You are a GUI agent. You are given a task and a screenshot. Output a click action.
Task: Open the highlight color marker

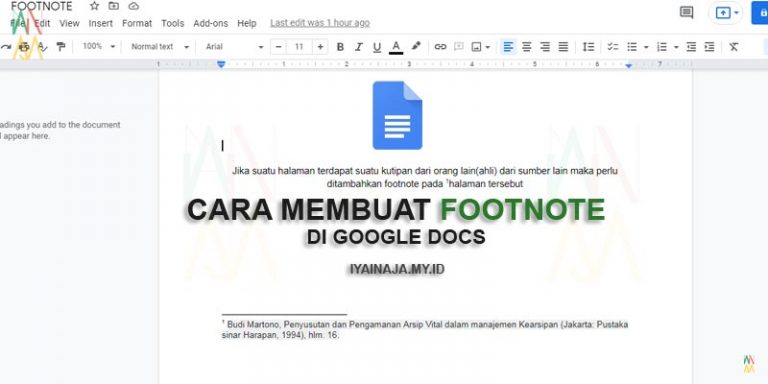(x=416, y=47)
